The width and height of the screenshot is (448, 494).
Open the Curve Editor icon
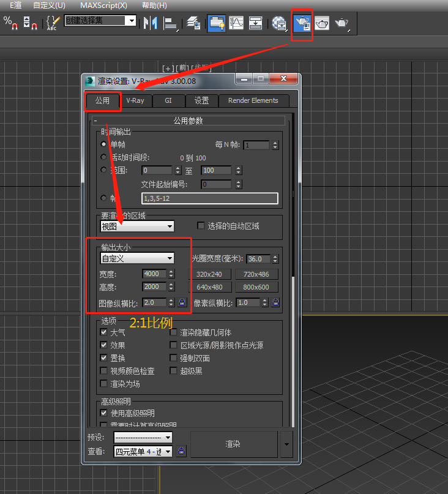pyautogui.click(x=236, y=23)
